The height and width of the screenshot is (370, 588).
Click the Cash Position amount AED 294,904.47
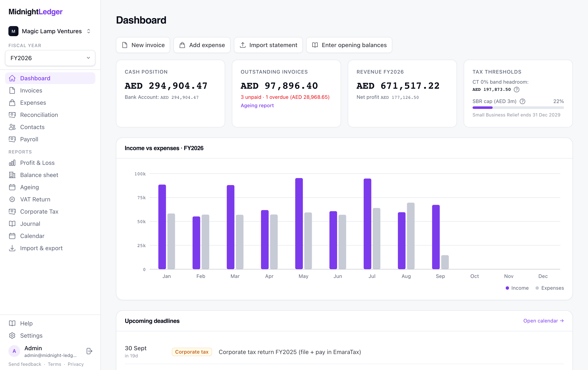[166, 86]
